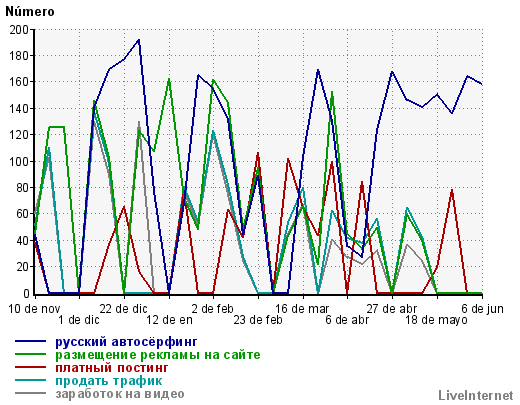520x405 pixels.
Task: Click the "16 de mar" date label
Action: [x=302, y=309]
